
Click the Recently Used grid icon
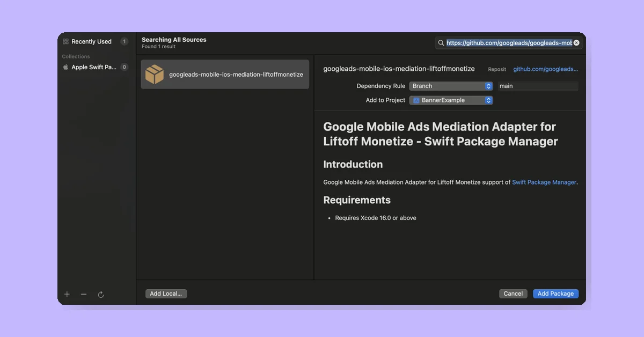click(65, 41)
